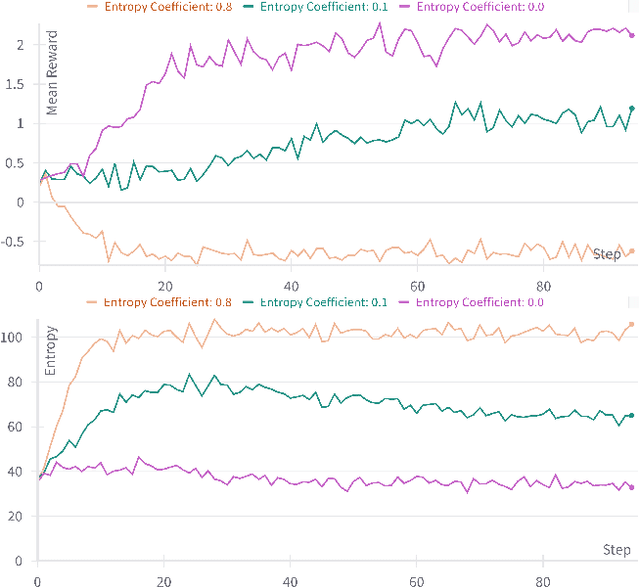Screen dimensions: 640x587
Task: Toggle Entropy Coefficient: 0.0 legend in Mean Reward chart
Action: point(473,6)
